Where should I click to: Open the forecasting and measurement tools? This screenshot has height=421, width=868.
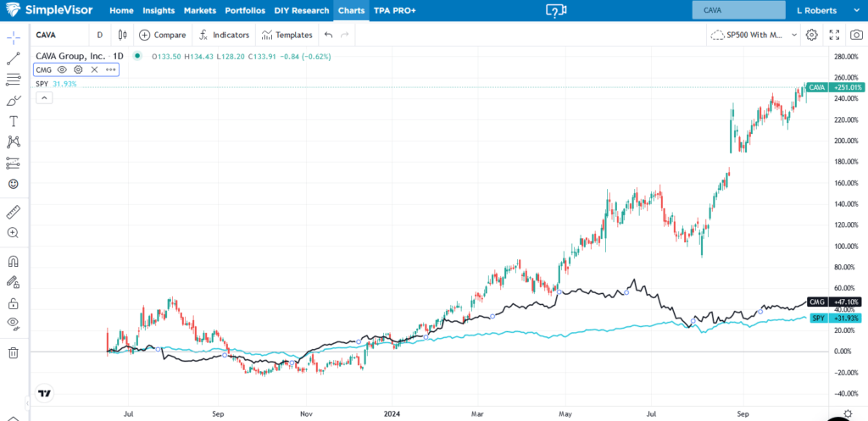point(14,163)
